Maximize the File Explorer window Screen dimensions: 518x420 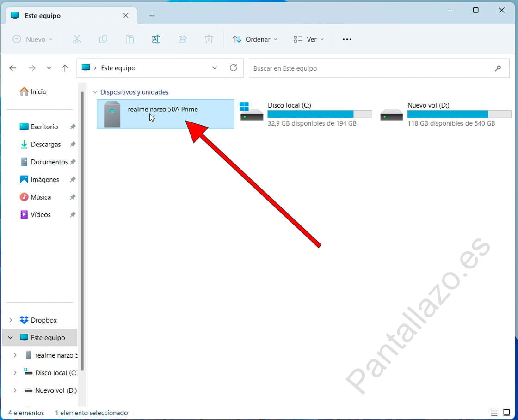476,10
